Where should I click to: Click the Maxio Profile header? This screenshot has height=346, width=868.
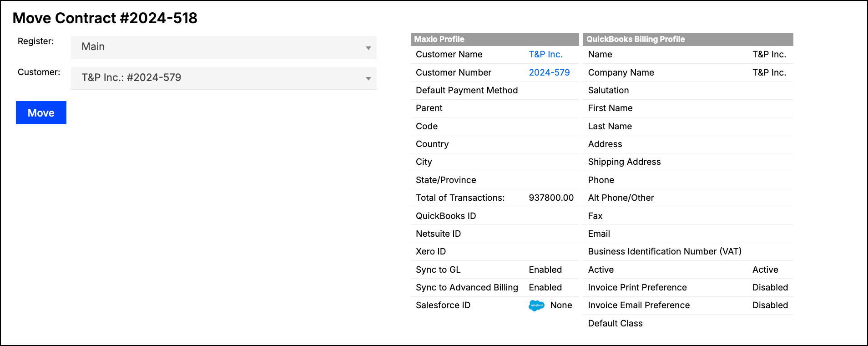click(x=495, y=39)
